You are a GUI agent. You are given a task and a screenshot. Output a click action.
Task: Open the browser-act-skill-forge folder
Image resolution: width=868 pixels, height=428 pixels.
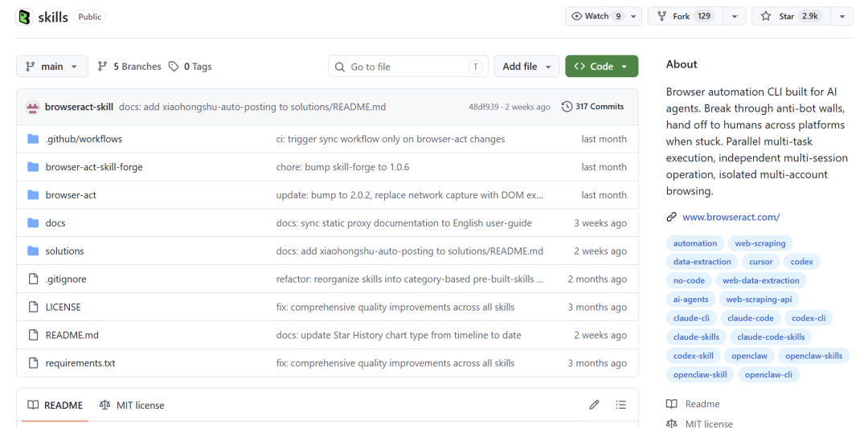tap(94, 167)
